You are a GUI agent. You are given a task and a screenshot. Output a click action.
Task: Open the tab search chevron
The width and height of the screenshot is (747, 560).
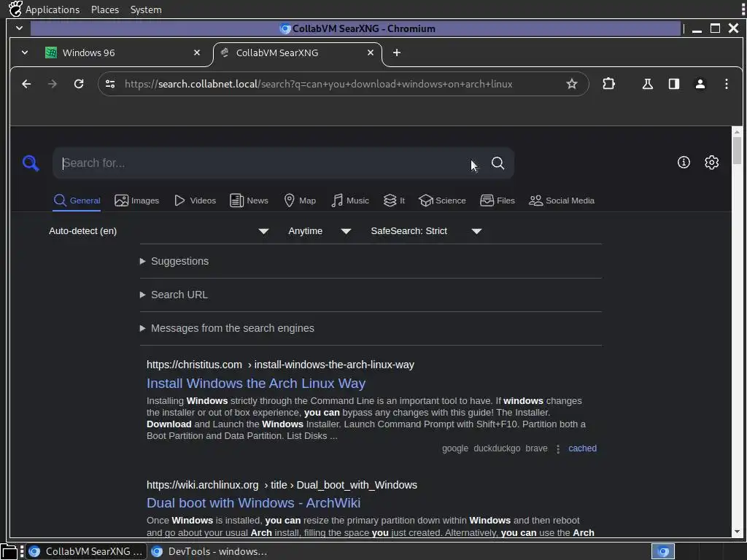(x=24, y=52)
